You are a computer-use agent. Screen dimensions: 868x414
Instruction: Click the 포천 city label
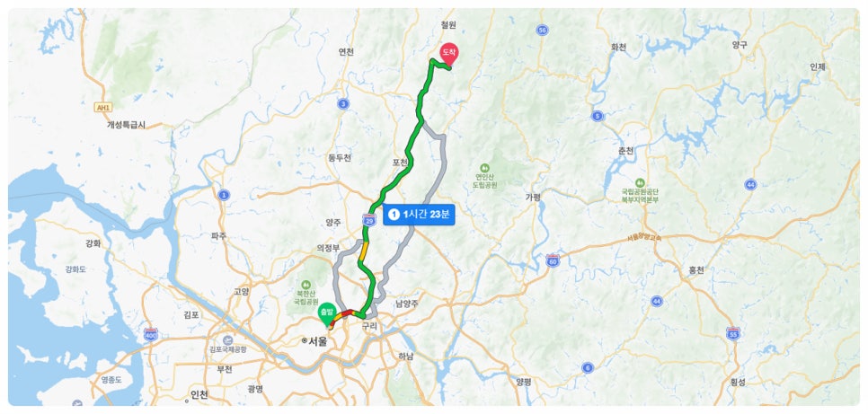click(x=400, y=163)
